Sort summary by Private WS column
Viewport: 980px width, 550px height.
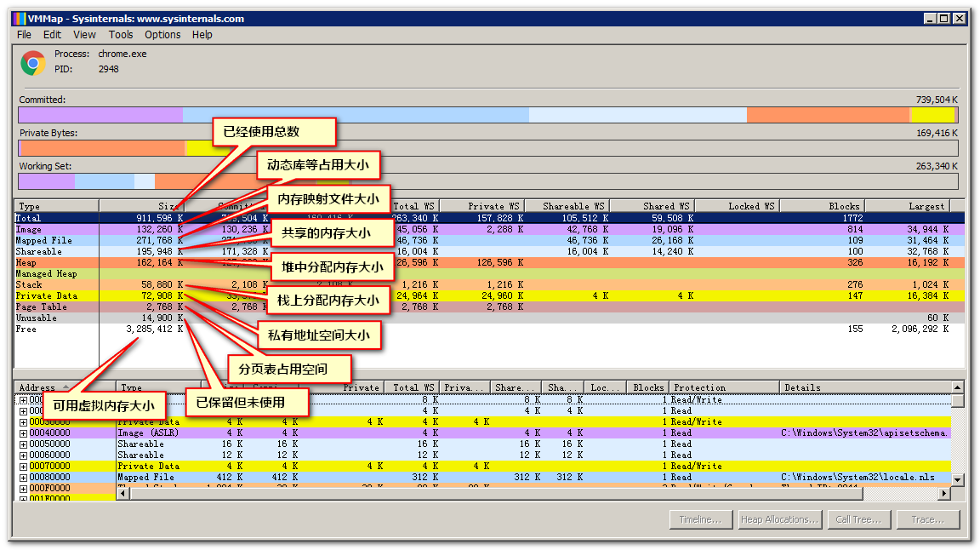(481, 206)
